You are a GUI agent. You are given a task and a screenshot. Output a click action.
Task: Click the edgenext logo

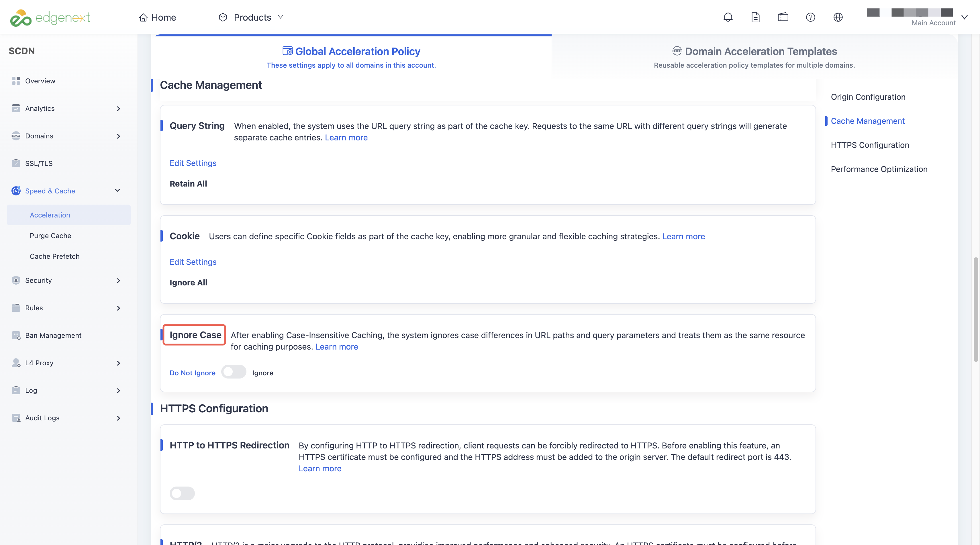(x=50, y=17)
